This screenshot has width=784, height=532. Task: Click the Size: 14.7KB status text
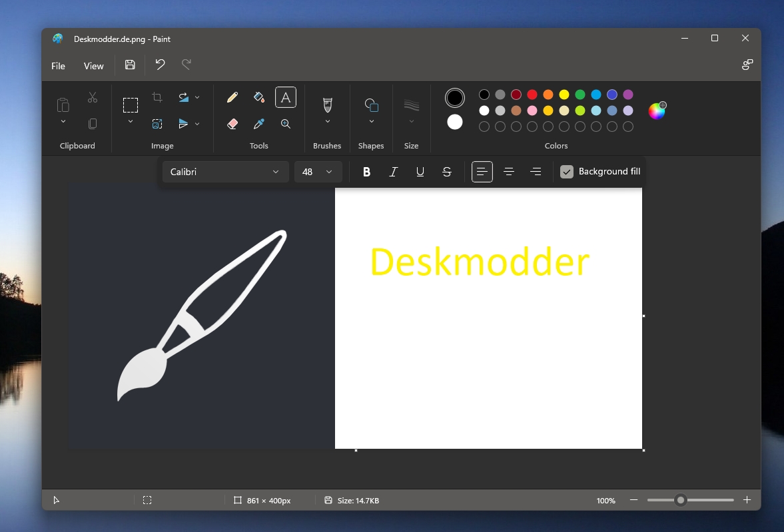click(358, 501)
